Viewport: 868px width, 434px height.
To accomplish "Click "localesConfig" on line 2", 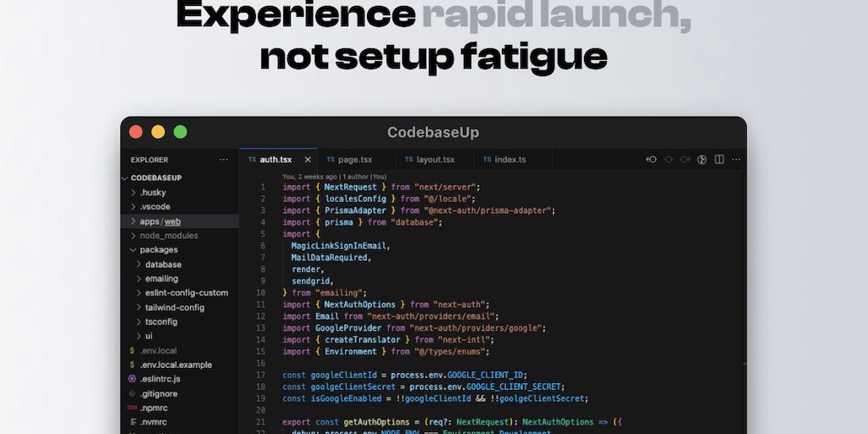I will click(x=355, y=198).
